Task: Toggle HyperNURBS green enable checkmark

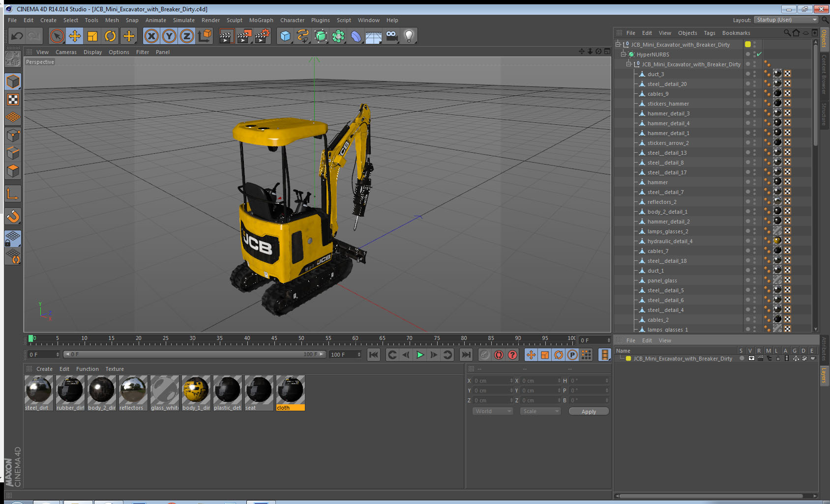Action: pos(759,55)
